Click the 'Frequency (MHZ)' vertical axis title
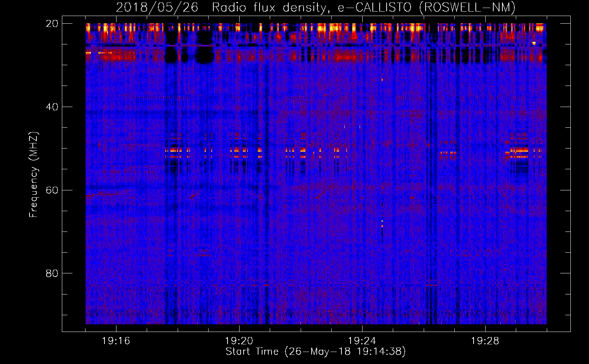Image resolution: width=589 pixels, height=364 pixels. click(x=33, y=175)
